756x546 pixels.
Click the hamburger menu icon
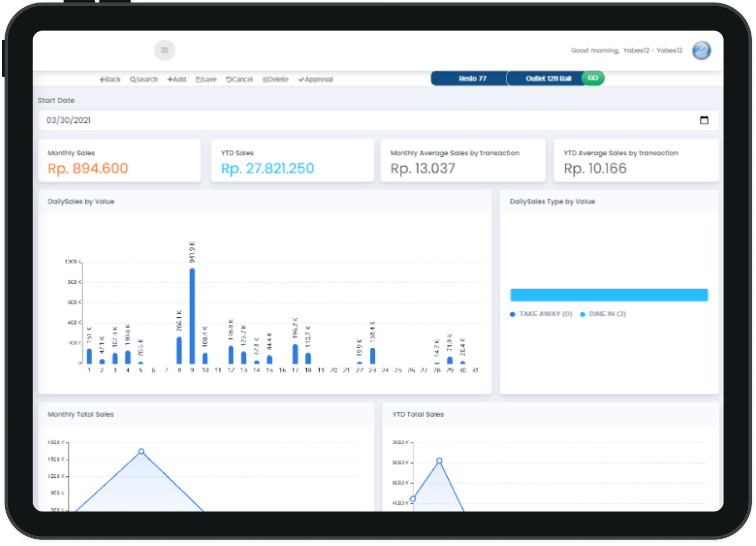(165, 50)
